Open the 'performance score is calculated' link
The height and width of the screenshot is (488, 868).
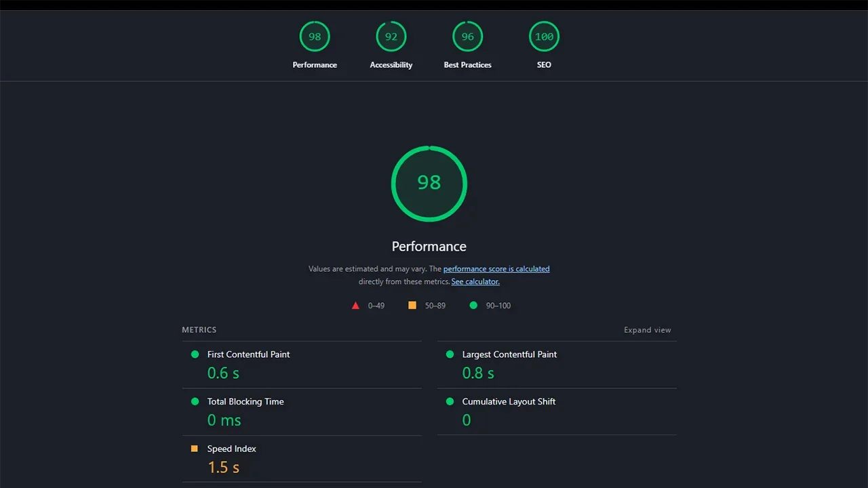[496, 269]
